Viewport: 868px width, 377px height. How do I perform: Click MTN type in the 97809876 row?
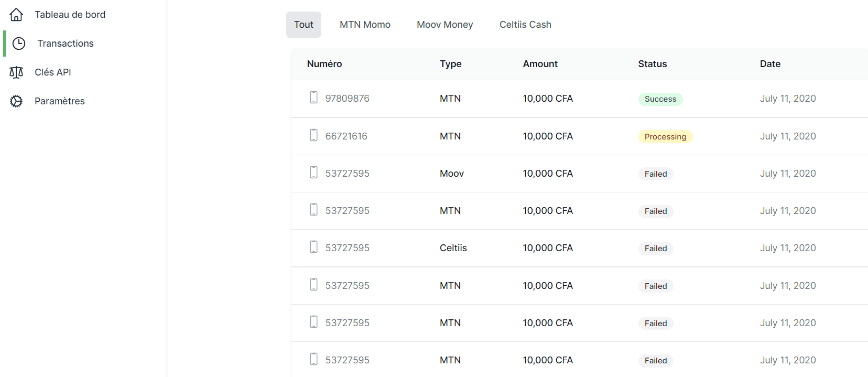450,99
